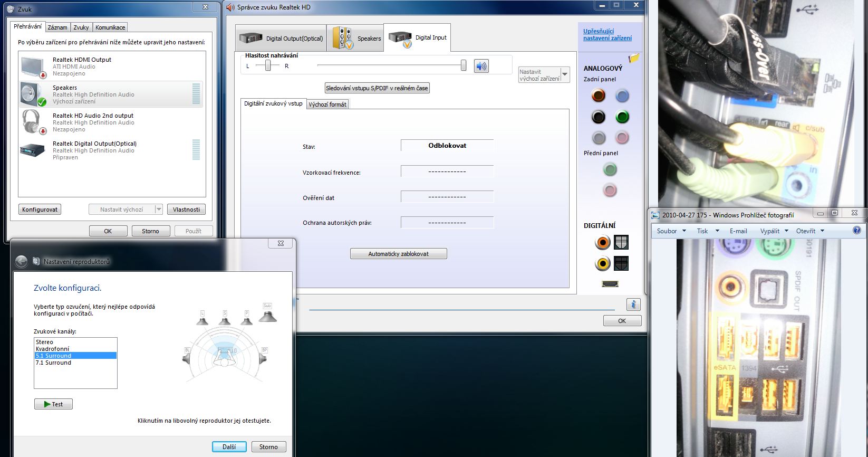868x457 pixels.
Task: Click the gray rear panel jack
Action: (x=598, y=138)
